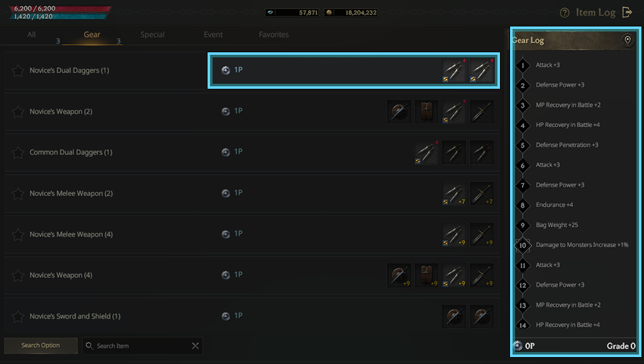This screenshot has height=364, width=644.
Task: Open the Search Option menu
Action: (x=41, y=346)
